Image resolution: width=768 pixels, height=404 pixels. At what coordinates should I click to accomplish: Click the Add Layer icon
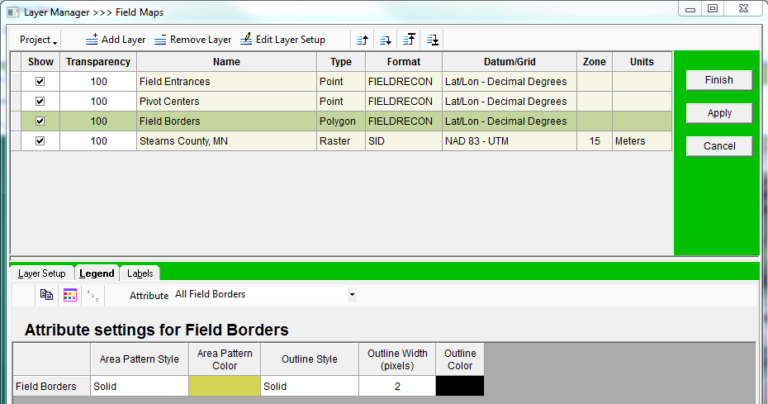92,40
